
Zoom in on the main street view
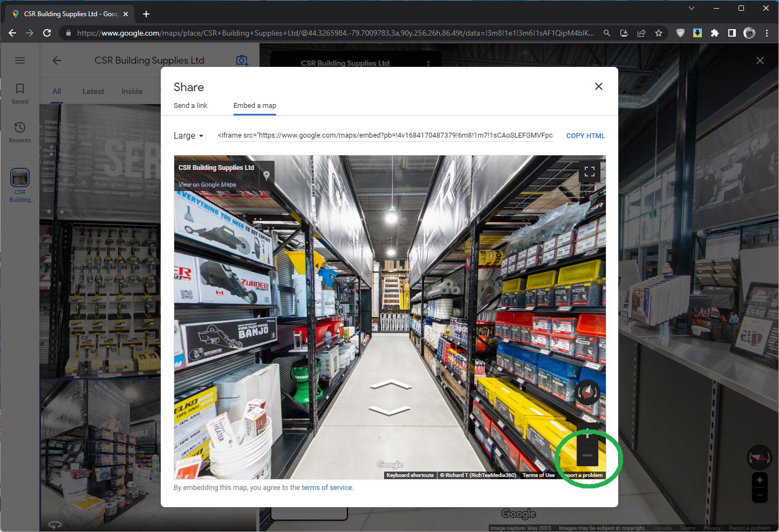pos(760,480)
